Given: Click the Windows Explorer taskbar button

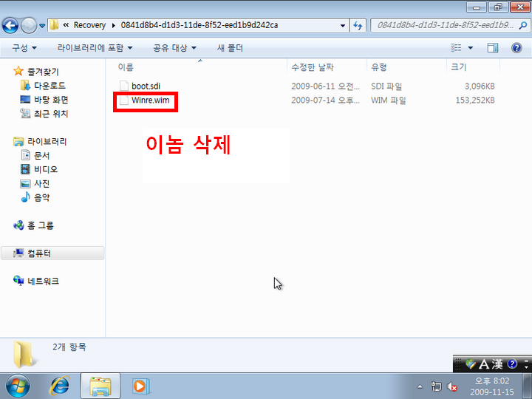Looking at the screenshot, I should [100, 386].
